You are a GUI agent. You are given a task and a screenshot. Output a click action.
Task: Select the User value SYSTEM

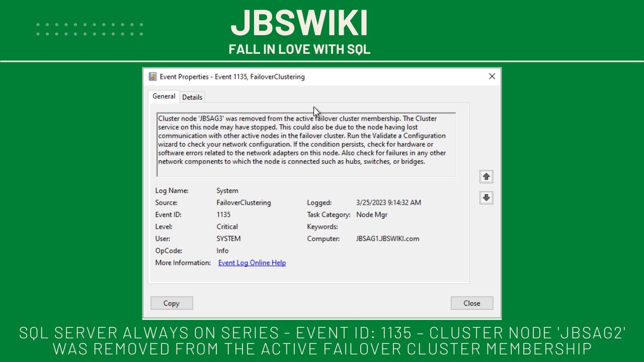click(x=228, y=239)
